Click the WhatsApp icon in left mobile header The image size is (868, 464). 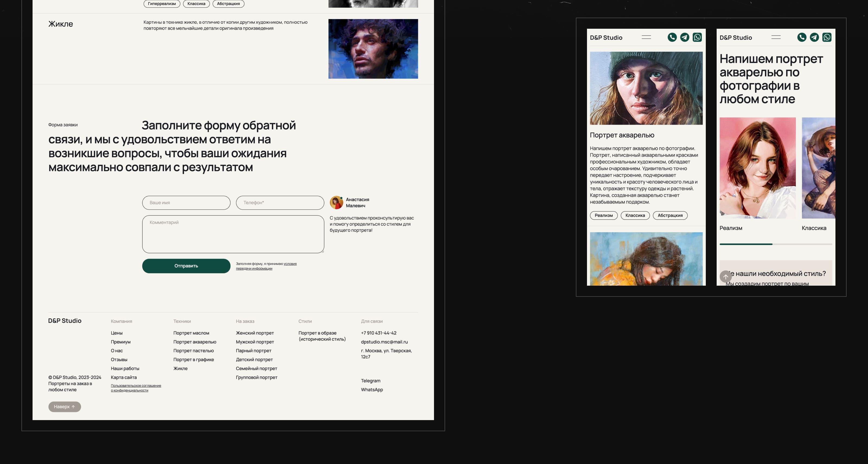coord(697,37)
